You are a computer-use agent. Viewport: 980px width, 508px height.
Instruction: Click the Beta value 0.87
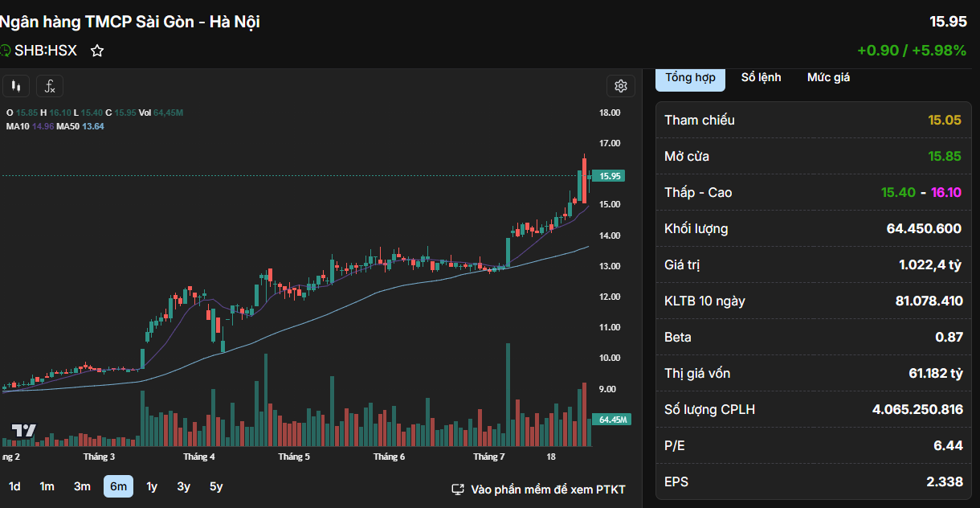(x=949, y=338)
